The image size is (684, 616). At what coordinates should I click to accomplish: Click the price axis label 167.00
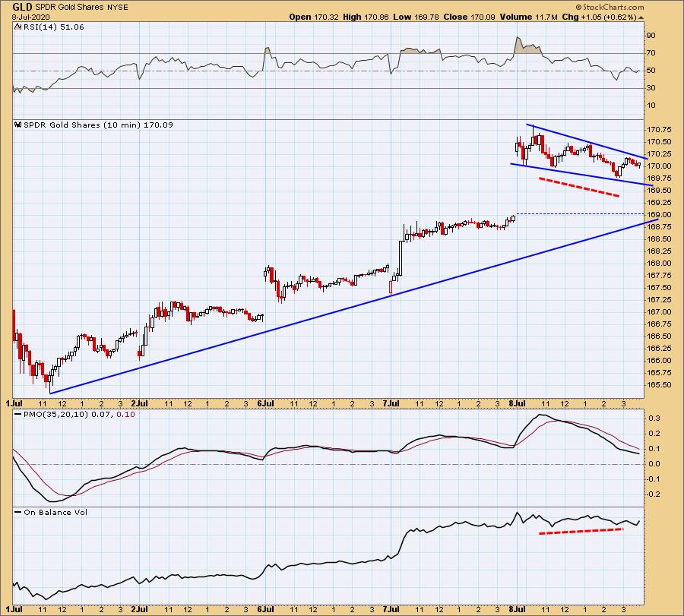[x=659, y=311]
